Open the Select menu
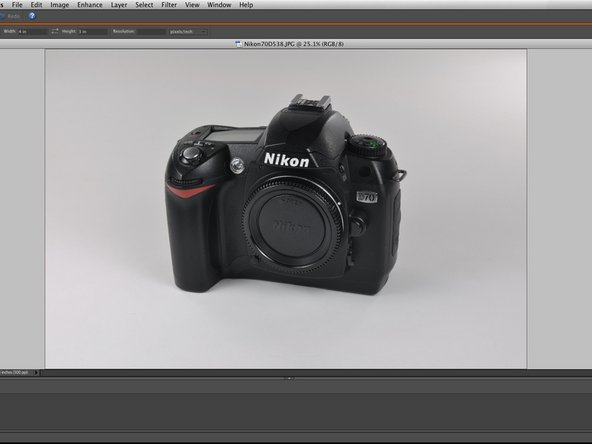 (144, 5)
